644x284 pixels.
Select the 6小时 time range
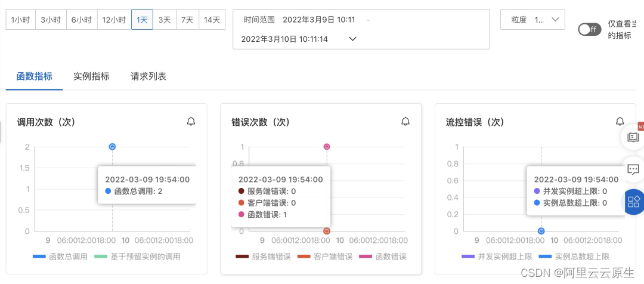pos(82,19)
